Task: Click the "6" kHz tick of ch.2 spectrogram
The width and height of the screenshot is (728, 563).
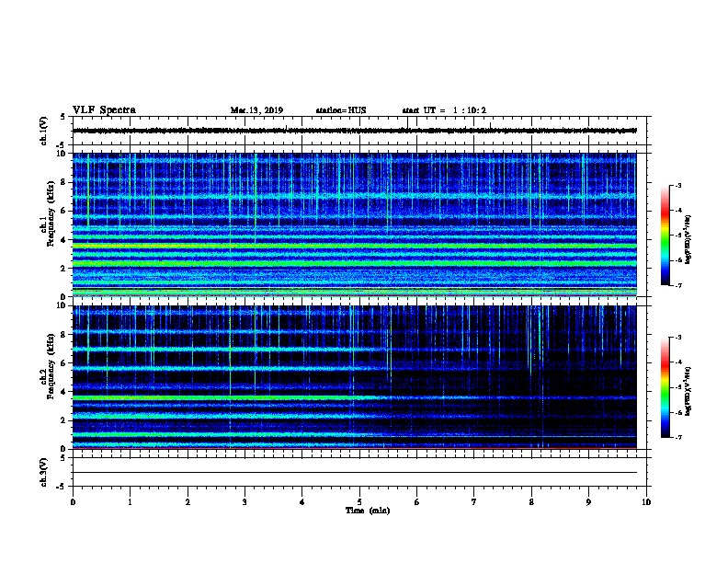Action: point(63,363)
